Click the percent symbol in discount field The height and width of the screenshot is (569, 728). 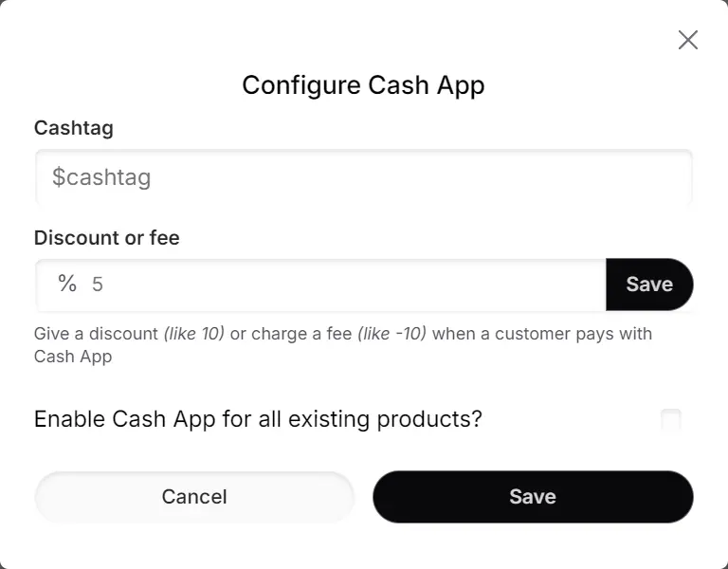click(67, 283)
